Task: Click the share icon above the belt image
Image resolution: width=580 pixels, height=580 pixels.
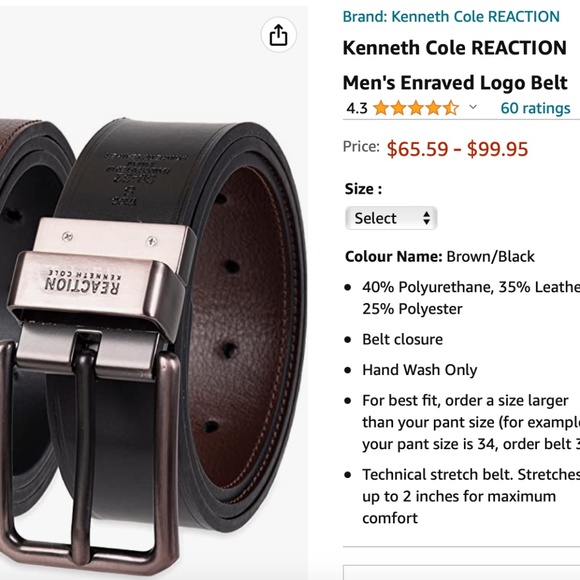Action: pyautogui.click(x=278, y=35)
